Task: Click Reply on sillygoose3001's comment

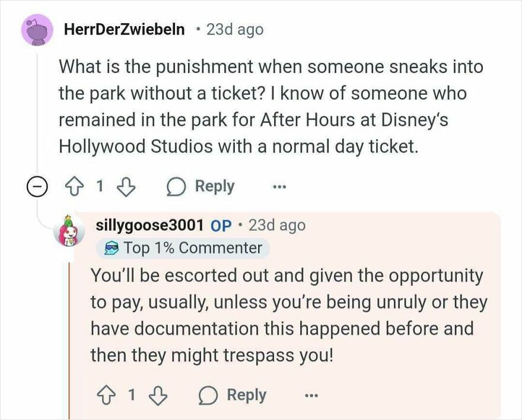Action: pos(246,394)
